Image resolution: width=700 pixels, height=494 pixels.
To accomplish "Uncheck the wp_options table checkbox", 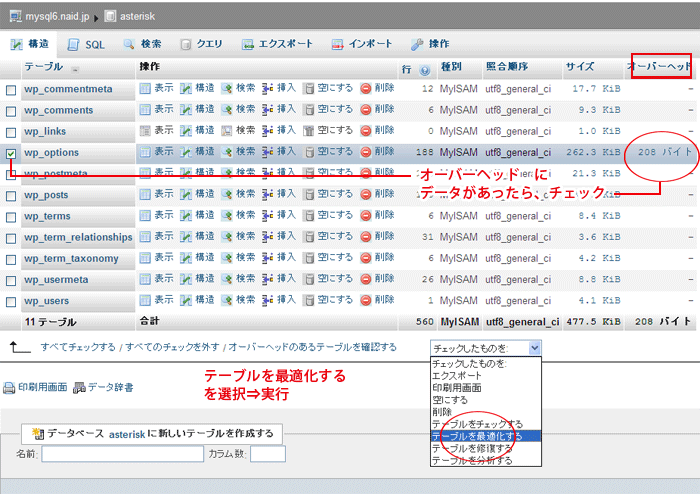I will 11,153.
